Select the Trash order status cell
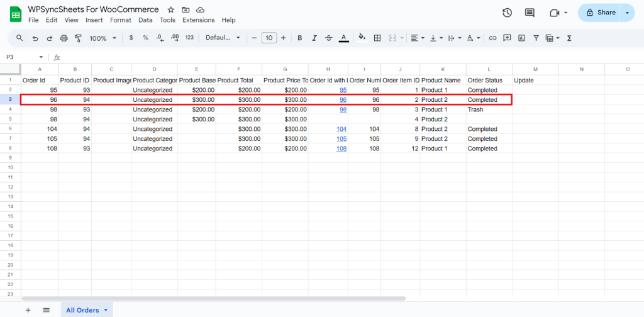The width and height of the screenshot is (644, 317). click(489, 109)
